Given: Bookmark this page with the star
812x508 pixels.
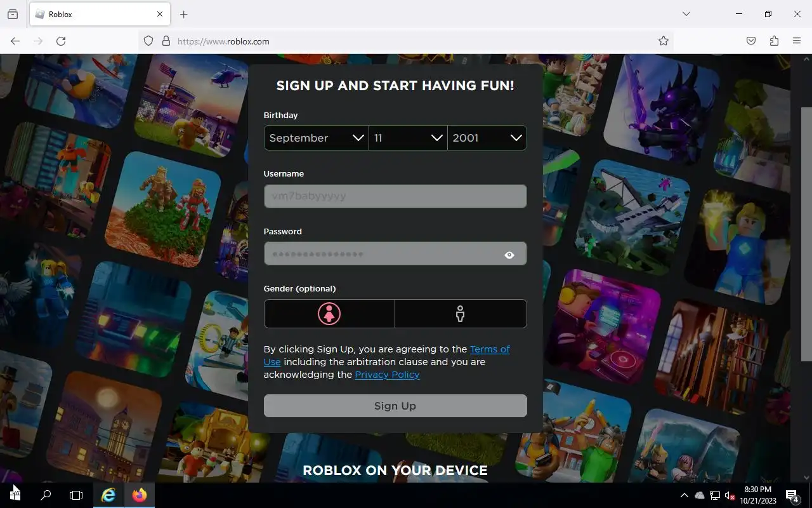Looking at the screenshot, I should [664, 41].
